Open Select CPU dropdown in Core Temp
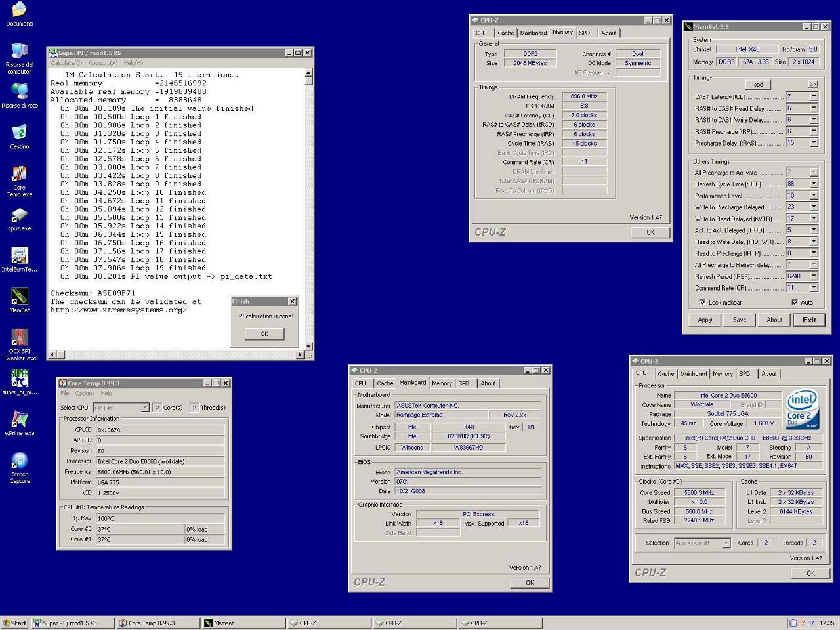 145,408
